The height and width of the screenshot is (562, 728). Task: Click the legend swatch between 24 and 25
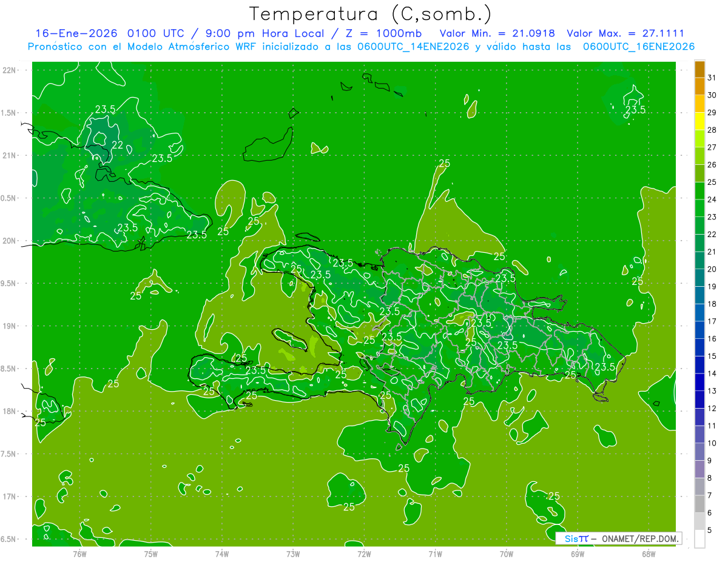699,191
